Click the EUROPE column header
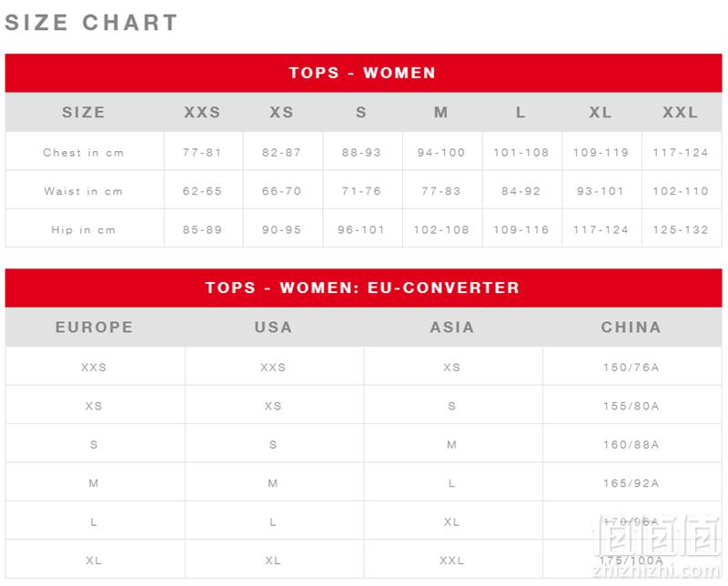Screen dimensions: 728x586 click(x=95, y=328)
